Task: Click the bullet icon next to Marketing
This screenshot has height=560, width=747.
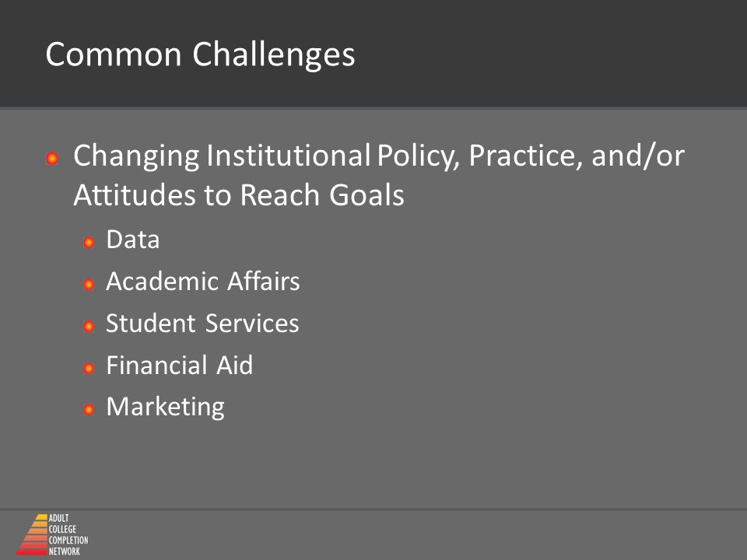Action: pos(89,410)
